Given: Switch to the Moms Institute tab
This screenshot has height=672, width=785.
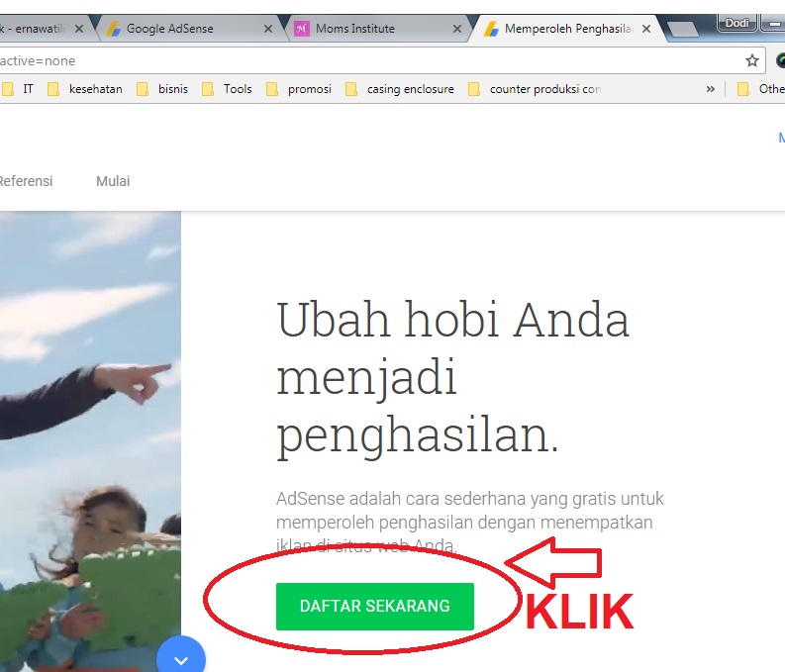Looking at the screenshot, I should [x=378, y=29].
